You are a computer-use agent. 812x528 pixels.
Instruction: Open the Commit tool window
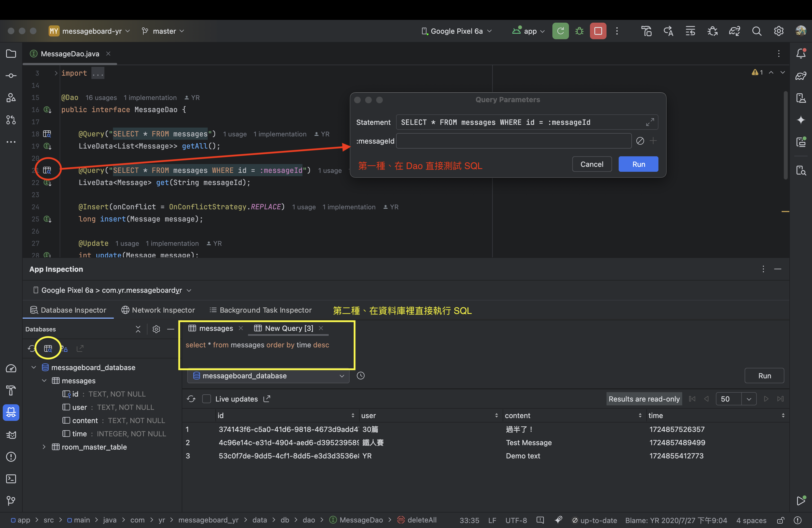tap(11, 76)
